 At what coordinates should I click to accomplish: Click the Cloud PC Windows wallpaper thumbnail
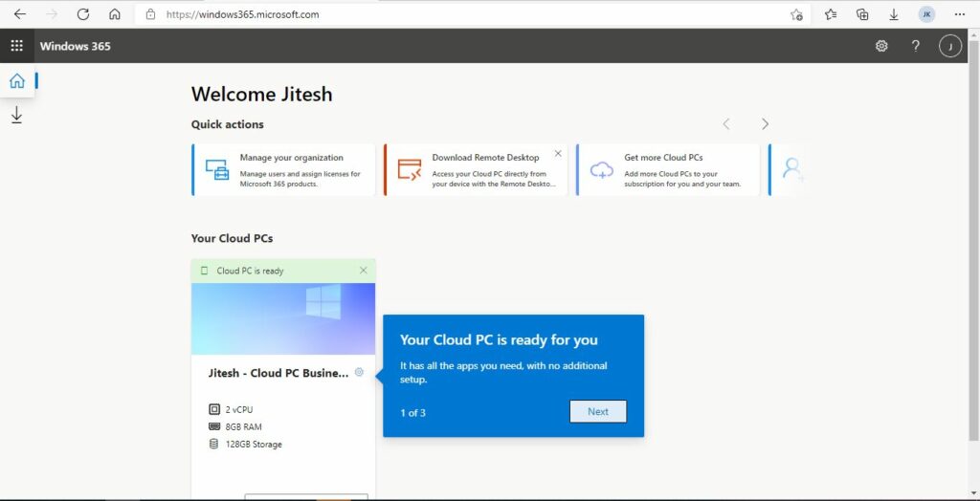pyautogui.click(x=283, y=318)
